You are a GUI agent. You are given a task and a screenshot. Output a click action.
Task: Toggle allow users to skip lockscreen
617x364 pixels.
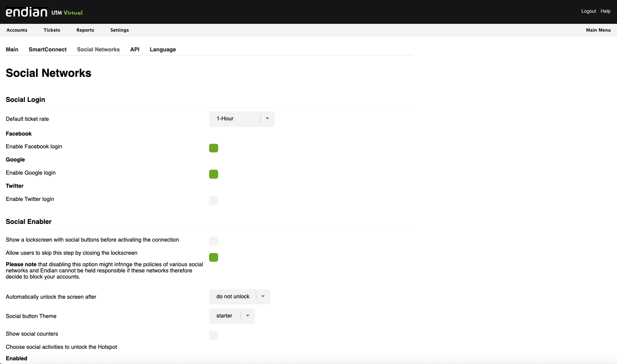(214, 258)
